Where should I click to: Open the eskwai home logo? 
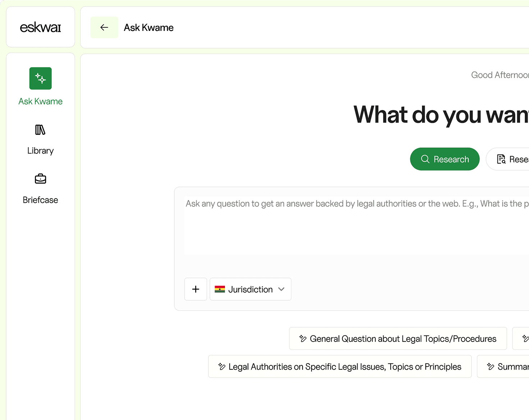(40, 27)
